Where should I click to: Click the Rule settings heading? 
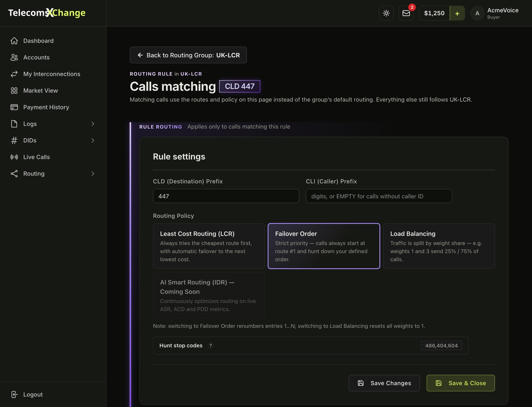tap(179, 156)
